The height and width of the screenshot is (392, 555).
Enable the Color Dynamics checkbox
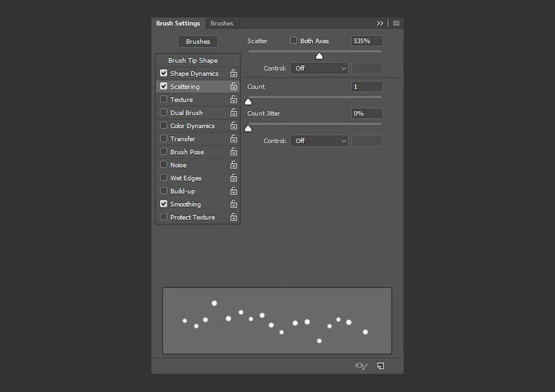[164, 126]
